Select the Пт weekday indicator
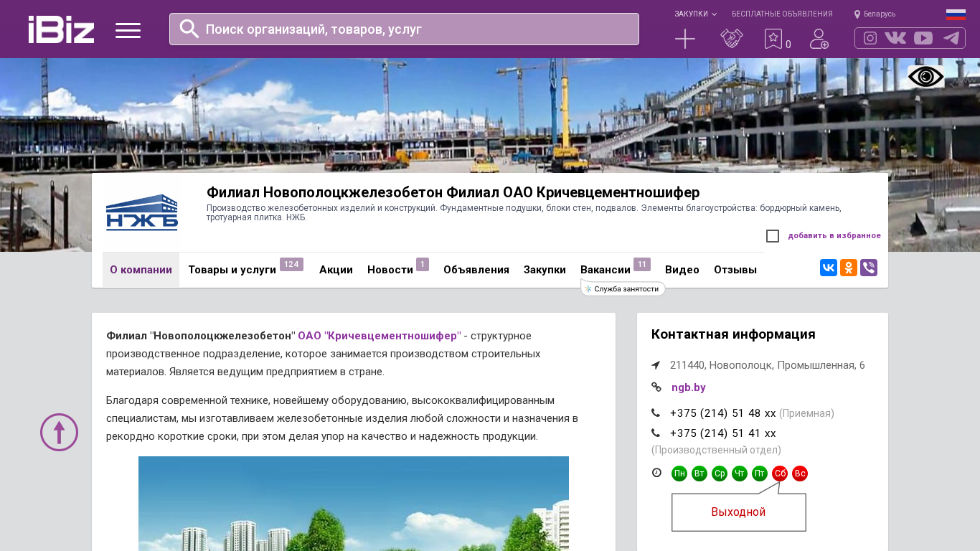This screenshot has width=980, height=551. pos(760,474)
